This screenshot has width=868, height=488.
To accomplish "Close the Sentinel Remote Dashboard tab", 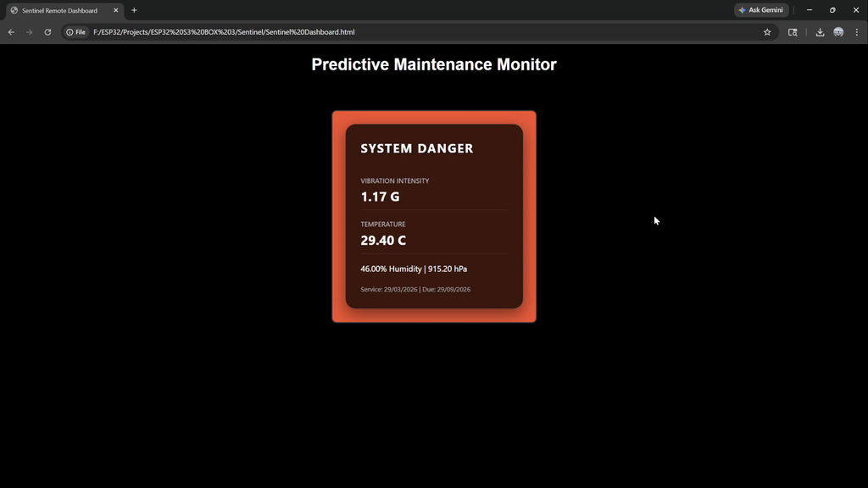I will point(115,10).
